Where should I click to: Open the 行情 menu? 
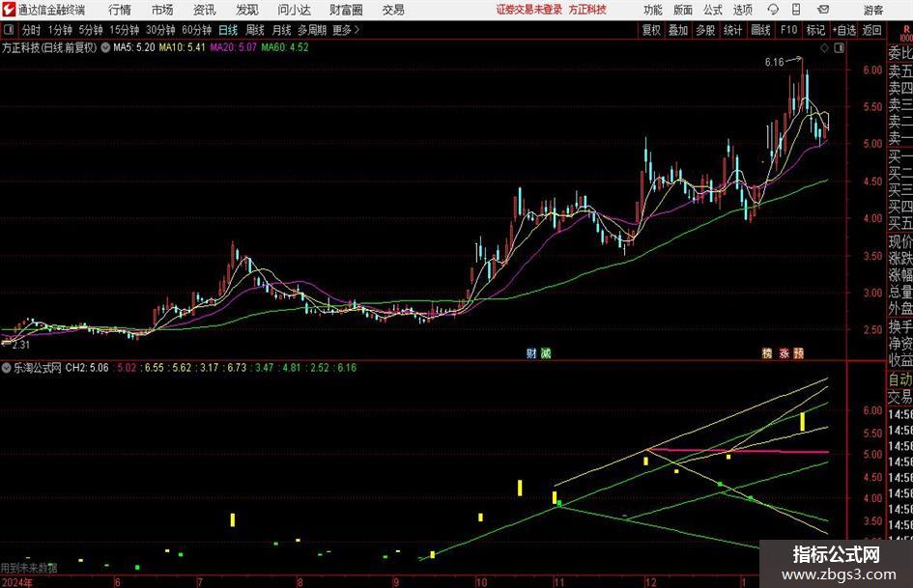(x=120, y=10)
